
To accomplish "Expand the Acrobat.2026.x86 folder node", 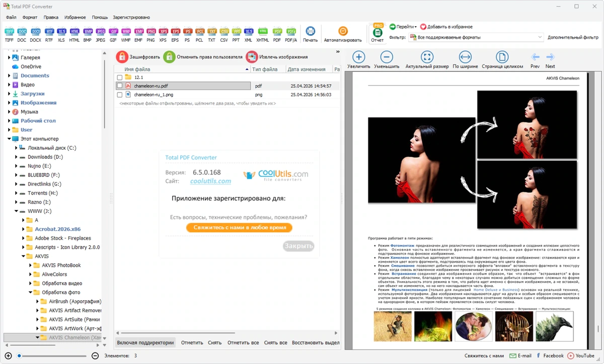I will [x=23, y=229].
